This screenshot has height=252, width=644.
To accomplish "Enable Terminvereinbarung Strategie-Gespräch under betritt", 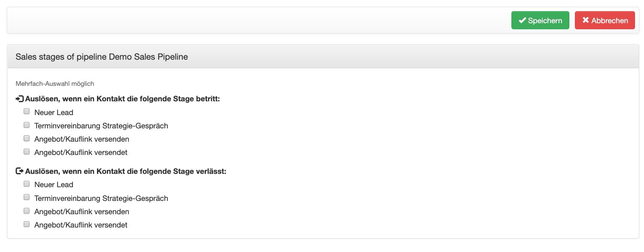I will [x=27, y=125].
